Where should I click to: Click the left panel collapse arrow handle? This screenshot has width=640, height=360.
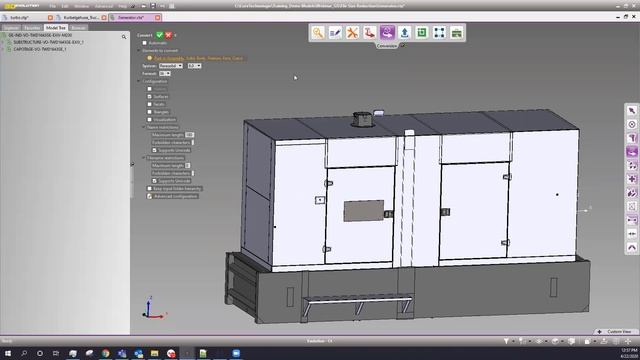coord(132,164)
